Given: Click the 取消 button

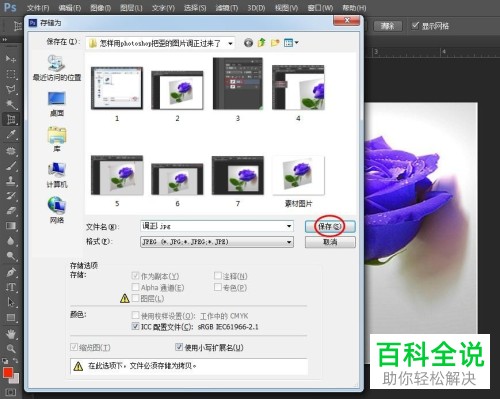Looking at the screenshot, I should [330, 242].
